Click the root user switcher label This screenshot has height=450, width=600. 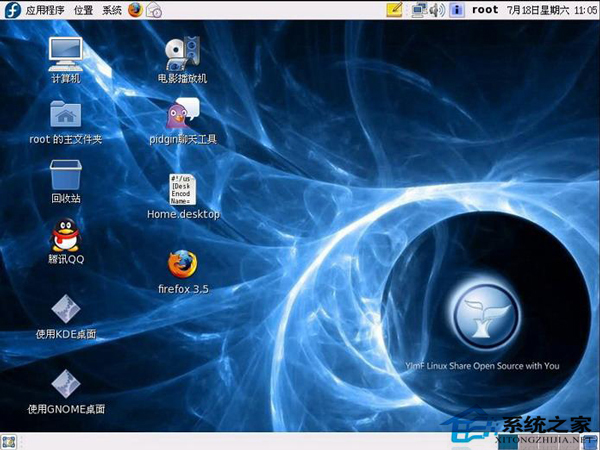point(485,10)
